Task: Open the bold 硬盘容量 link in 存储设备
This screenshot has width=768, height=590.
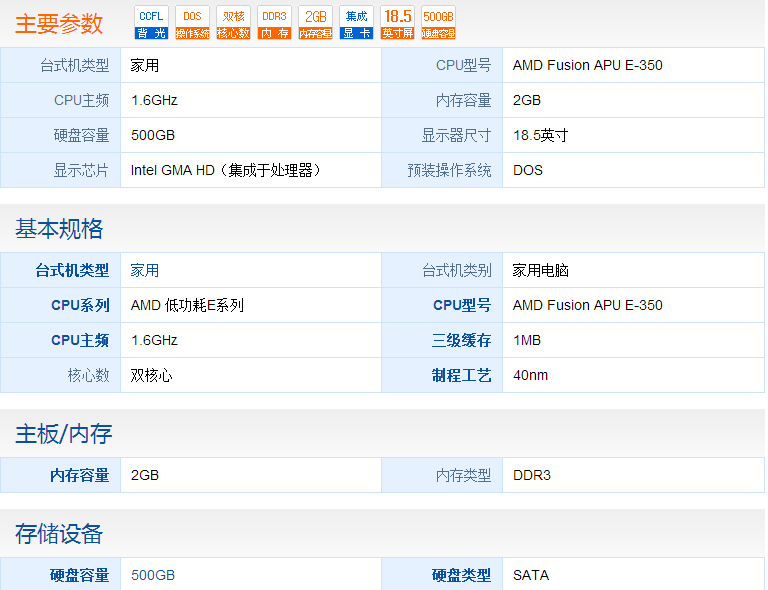Action: tap(79, 575)
